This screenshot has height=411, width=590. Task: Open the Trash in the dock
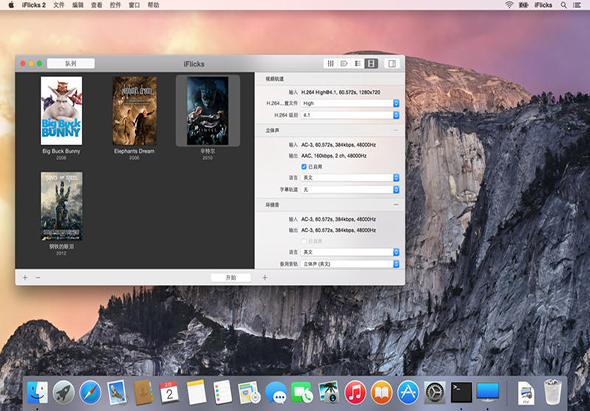[x=552, y=392]
